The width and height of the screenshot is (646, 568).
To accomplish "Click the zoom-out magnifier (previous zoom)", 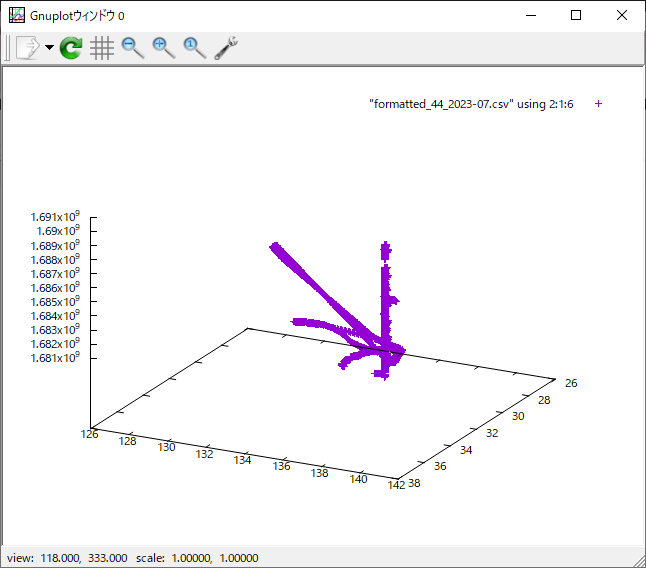I will pyautogui.click(x=132, y=48).
